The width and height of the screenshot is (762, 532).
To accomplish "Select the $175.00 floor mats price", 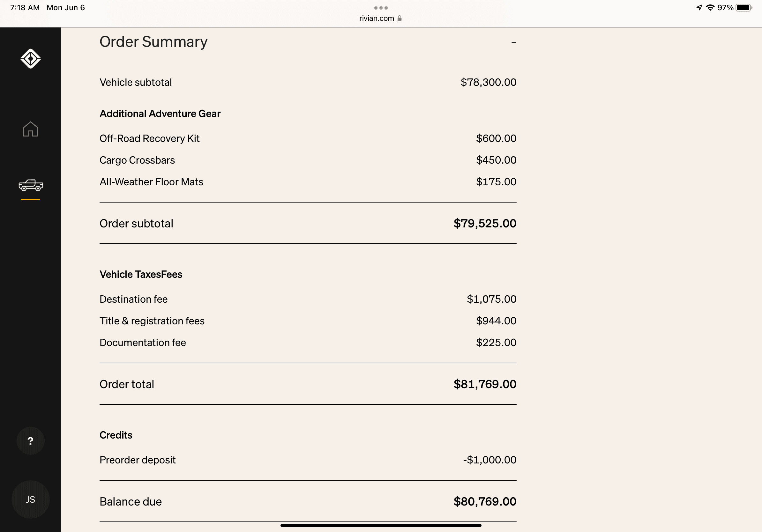I will pyautogui.click(x=496, y=182).
